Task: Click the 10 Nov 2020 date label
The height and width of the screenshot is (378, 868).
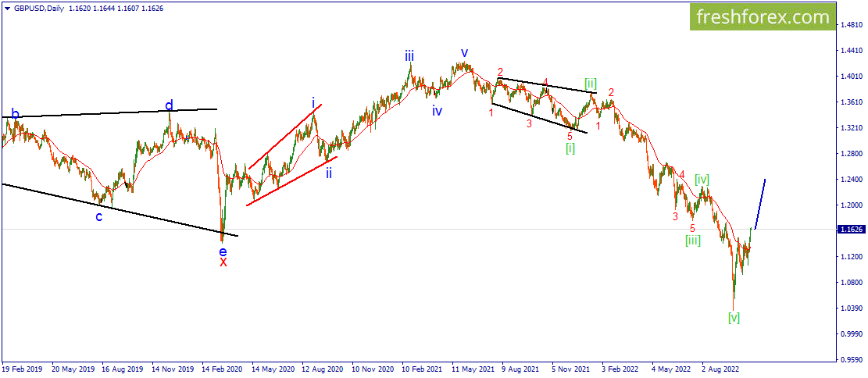Action: point(372,369)
